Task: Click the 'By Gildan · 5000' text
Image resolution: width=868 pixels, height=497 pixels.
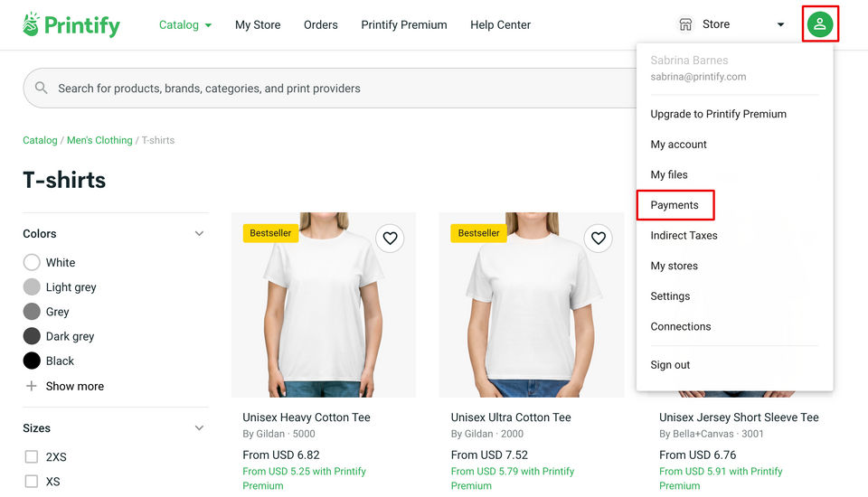Action: point(278,434)
